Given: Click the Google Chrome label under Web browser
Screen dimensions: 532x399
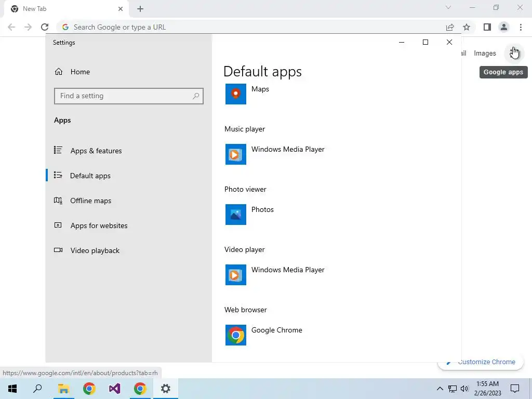Looking at the screenshot, I should [276, 330].
